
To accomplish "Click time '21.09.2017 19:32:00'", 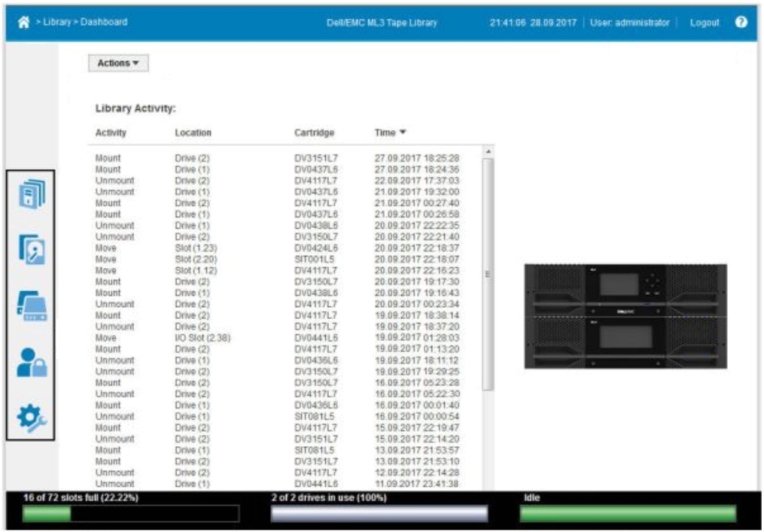I will [x=417, y=192].
